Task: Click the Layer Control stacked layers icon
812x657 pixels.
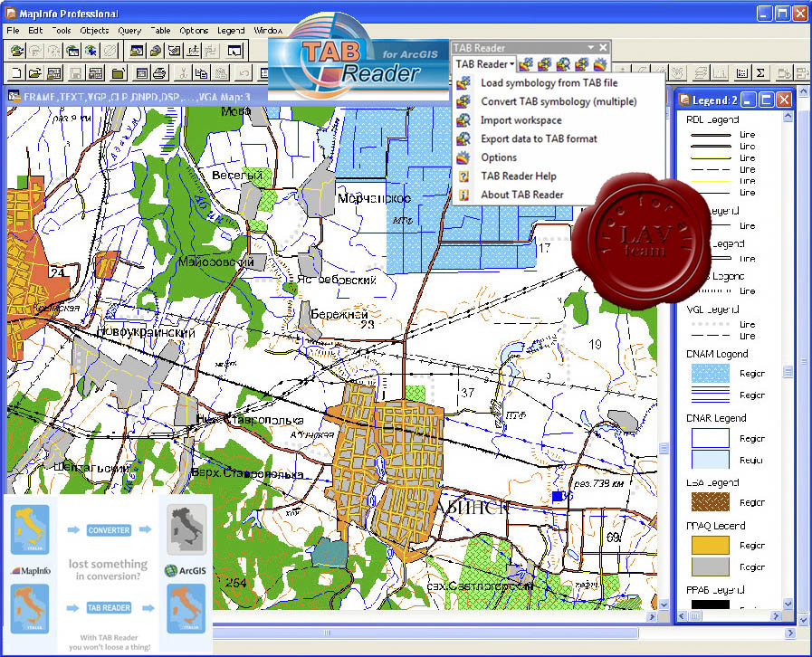Action: [x=701, y=73]
